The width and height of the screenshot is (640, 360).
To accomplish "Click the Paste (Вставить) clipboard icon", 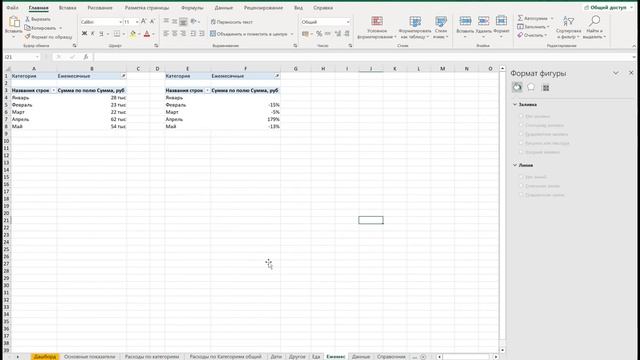I will (14, 22).
